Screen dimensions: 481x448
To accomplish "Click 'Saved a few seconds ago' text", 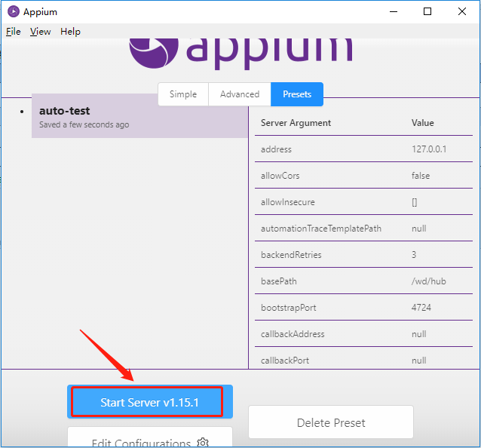I will pyautogui.click(x=84, y=124).
